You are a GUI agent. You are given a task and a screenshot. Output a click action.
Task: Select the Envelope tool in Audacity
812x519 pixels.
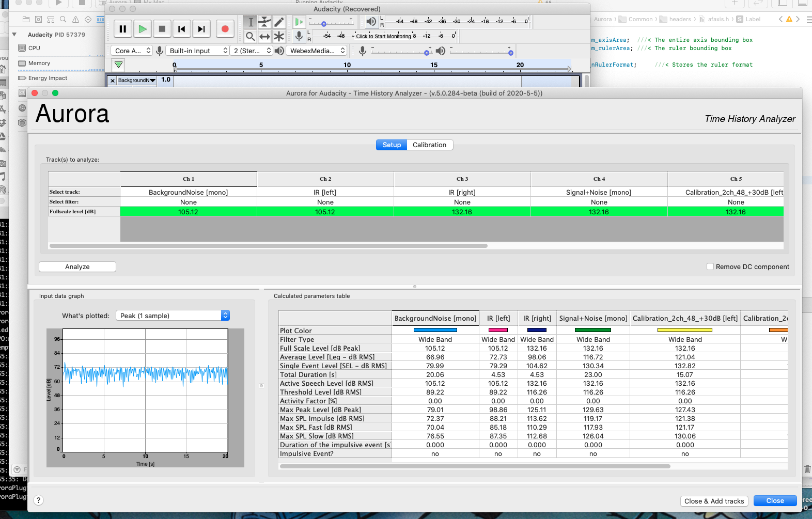[x=264, y=22]
